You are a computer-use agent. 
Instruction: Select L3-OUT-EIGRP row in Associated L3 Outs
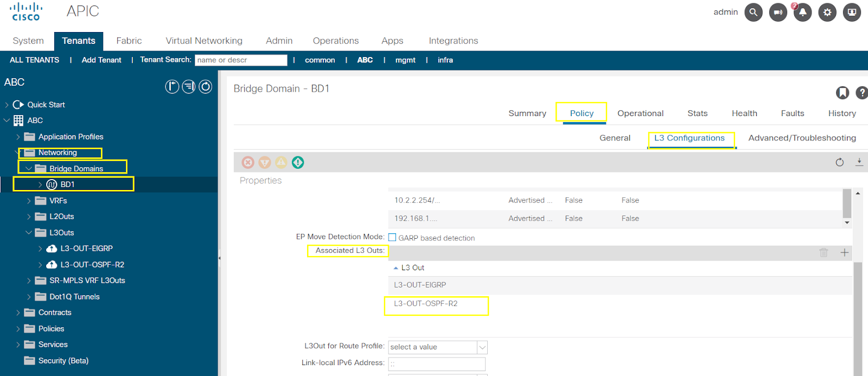tap(620, 285)
